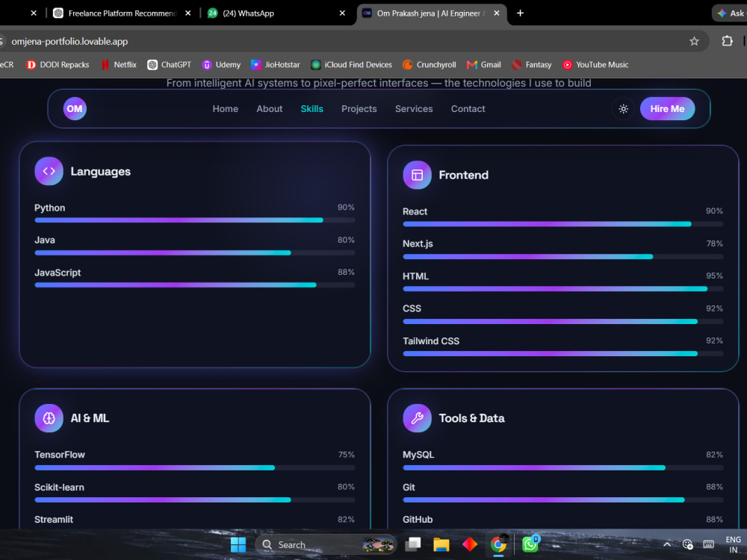Click the 78% value beside Next.js
747x560 pixels.
[715, 243]
